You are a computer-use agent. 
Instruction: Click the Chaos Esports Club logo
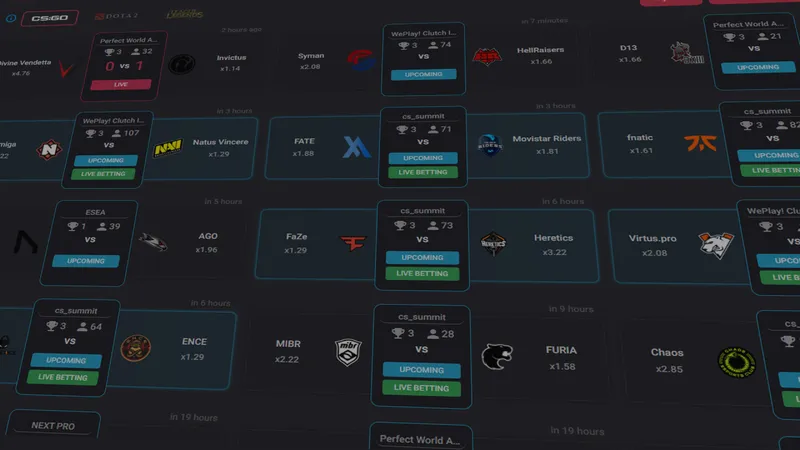click(x=736, y=362)
